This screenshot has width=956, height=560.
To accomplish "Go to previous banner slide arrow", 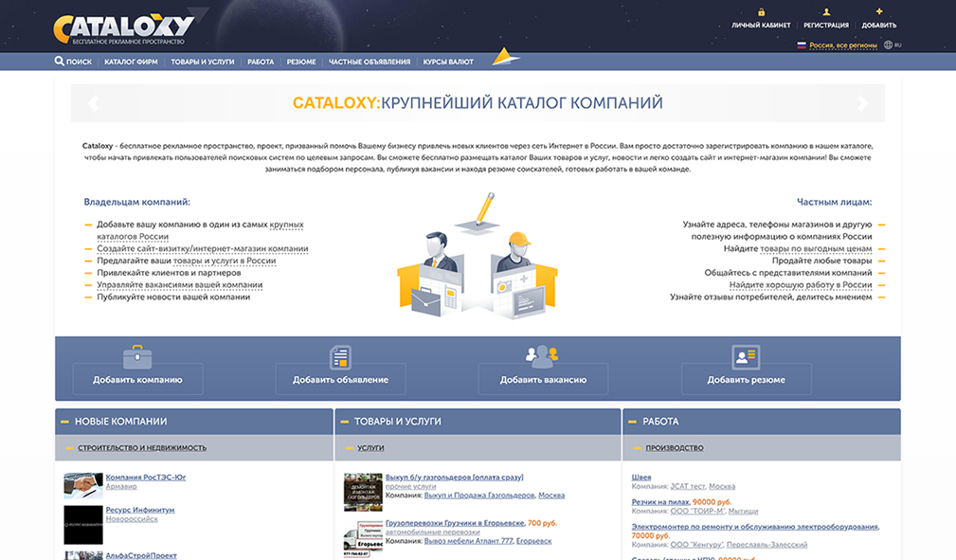I will (93, 103).
